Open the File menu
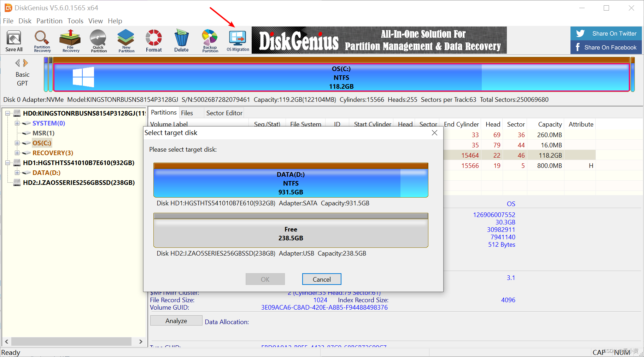The image size is (644, 357). pyautogui.click(x=8, y=21)
